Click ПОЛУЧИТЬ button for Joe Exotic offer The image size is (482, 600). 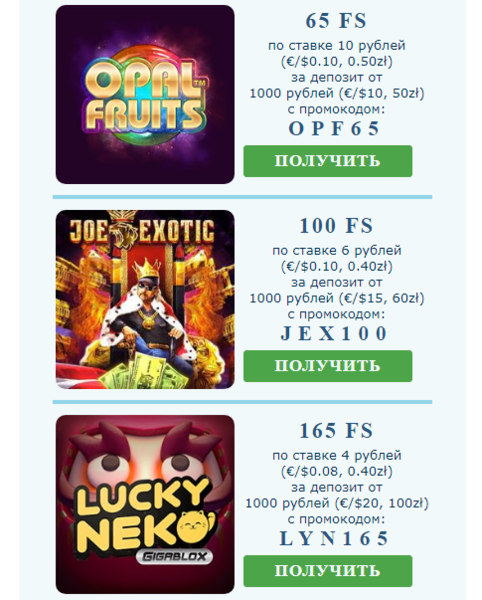pyautogui.click(x=328, y=366)
